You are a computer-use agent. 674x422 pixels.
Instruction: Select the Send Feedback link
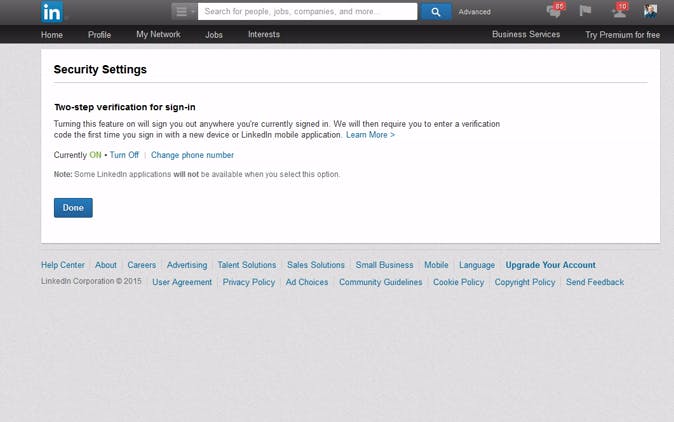coord(595,282)
